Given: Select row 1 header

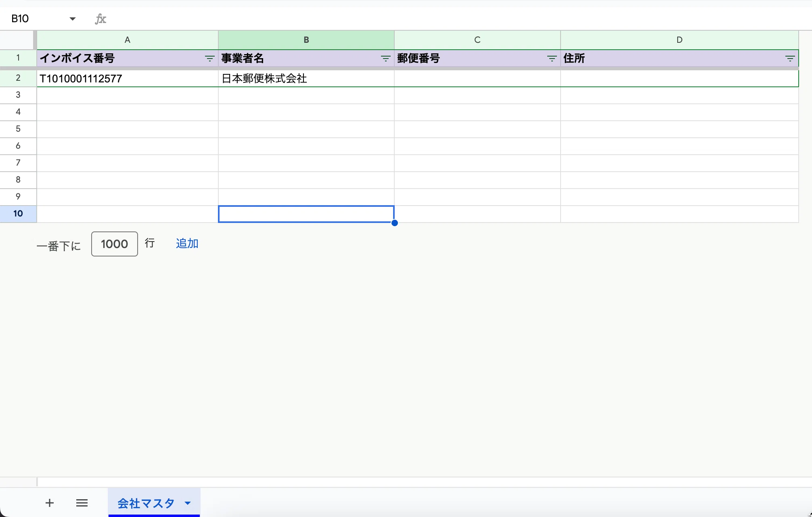Looking at the screenshot, I should 18,58.
